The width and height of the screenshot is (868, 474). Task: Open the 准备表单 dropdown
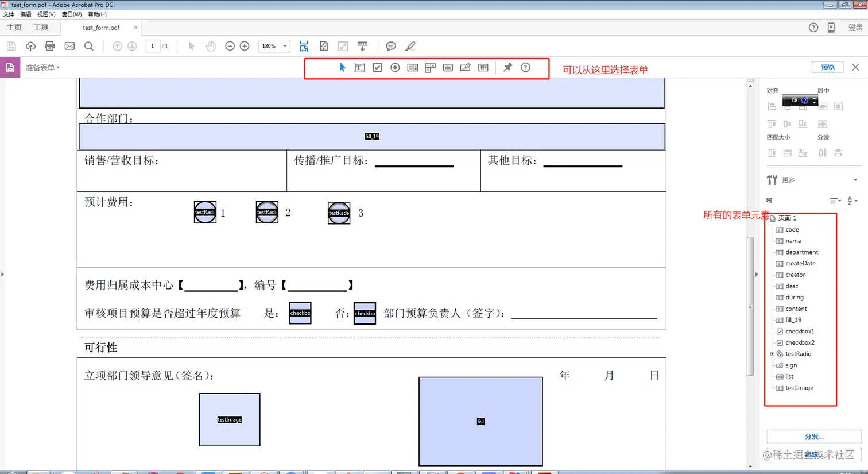(x=42, y=68)
